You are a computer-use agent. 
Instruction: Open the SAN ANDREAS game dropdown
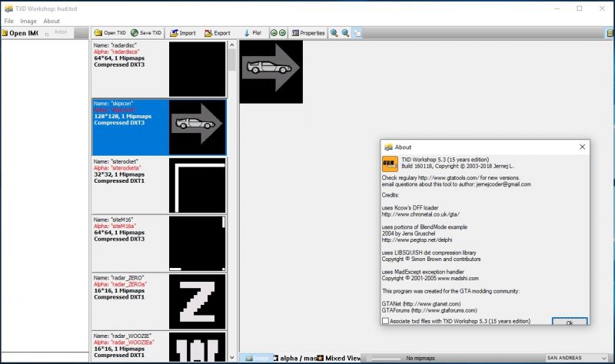pyautogui.click(x=577, y=358)
